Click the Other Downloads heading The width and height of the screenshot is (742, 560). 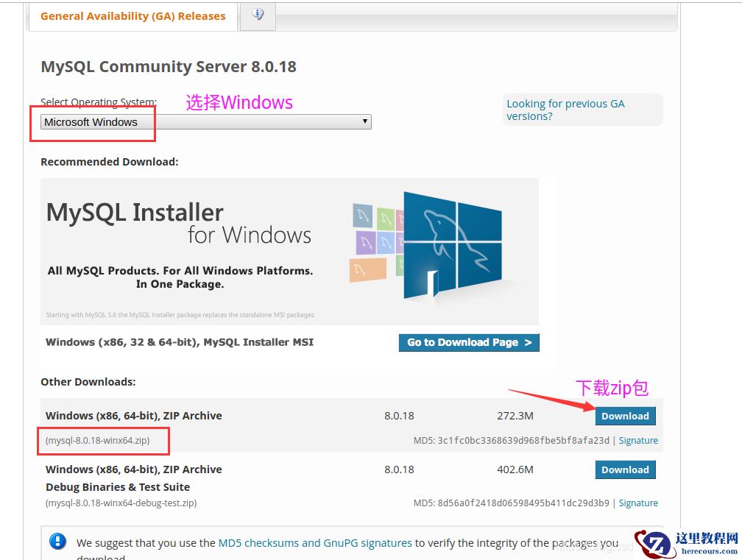click(88, 382)
